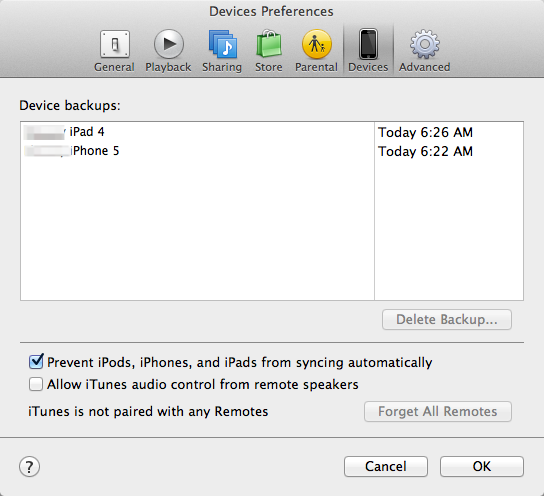The width and height of the screenshot is (544, 496).
Task: Cancel the preferences dialog
Action: [x=386, y=467]
